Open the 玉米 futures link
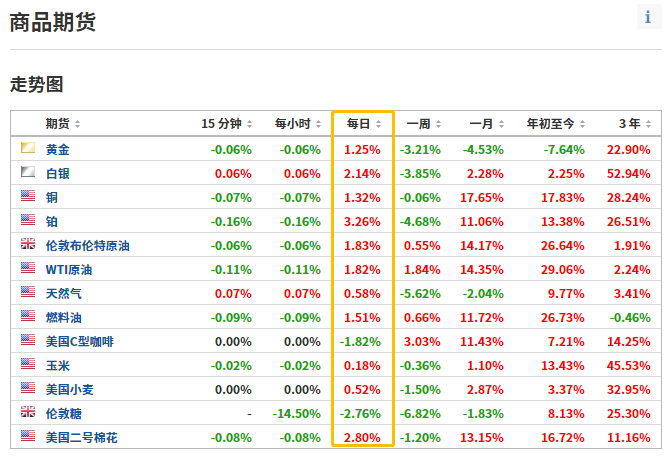The height and width of the screenshot is (459, 672). pos(58,365)
